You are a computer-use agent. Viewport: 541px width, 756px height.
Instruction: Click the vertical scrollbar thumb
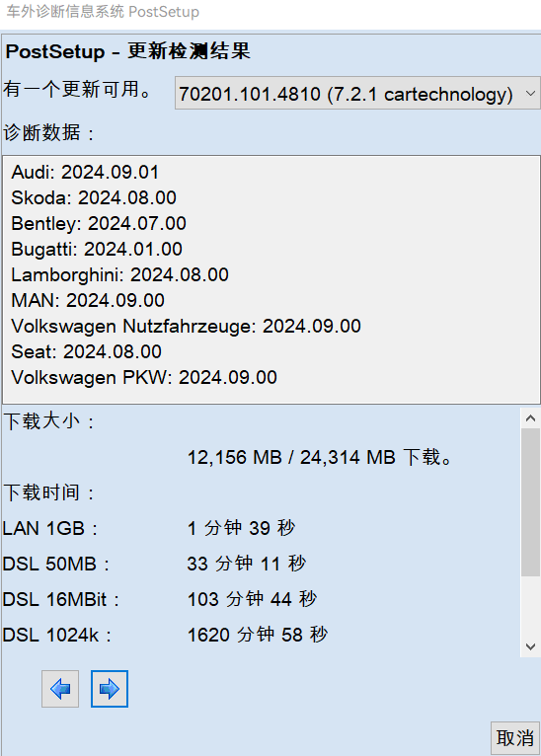pos(530,502)
